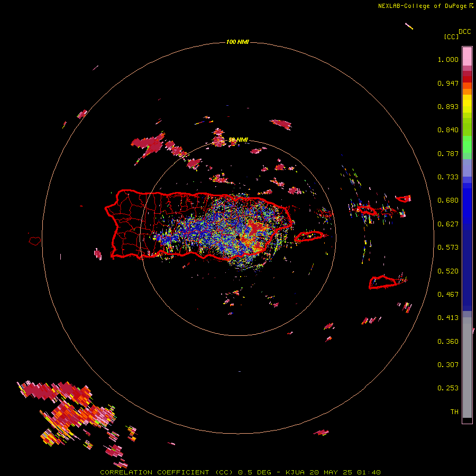Click the TH threshold label in the legend
This screenshot has height=476, width=476.
click(x=454, y=412)
